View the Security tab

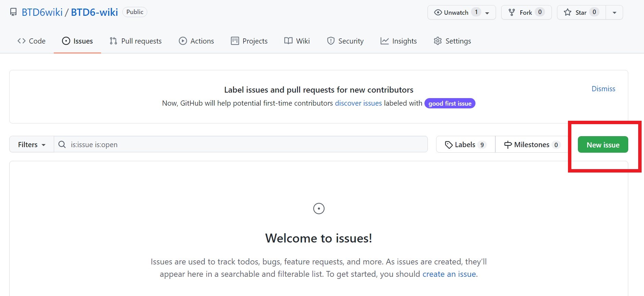click(345, 41)
